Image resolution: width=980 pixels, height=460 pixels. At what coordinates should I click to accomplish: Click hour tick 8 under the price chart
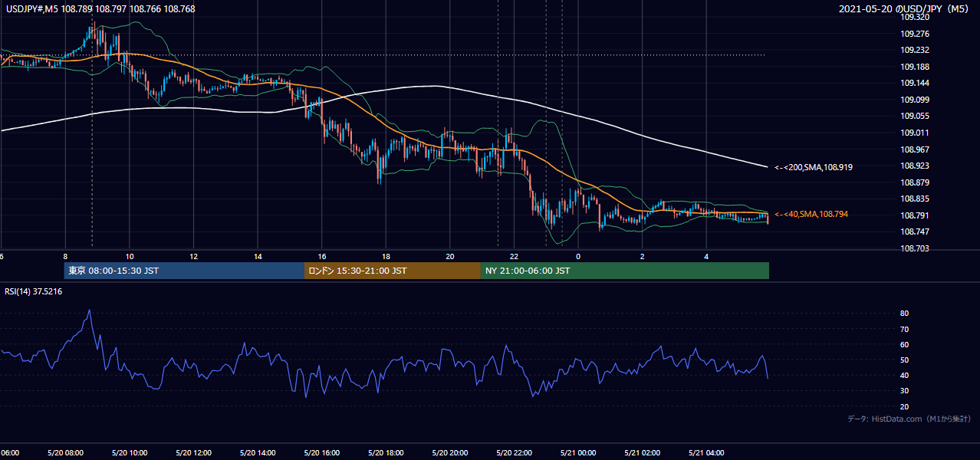[66, 257]
